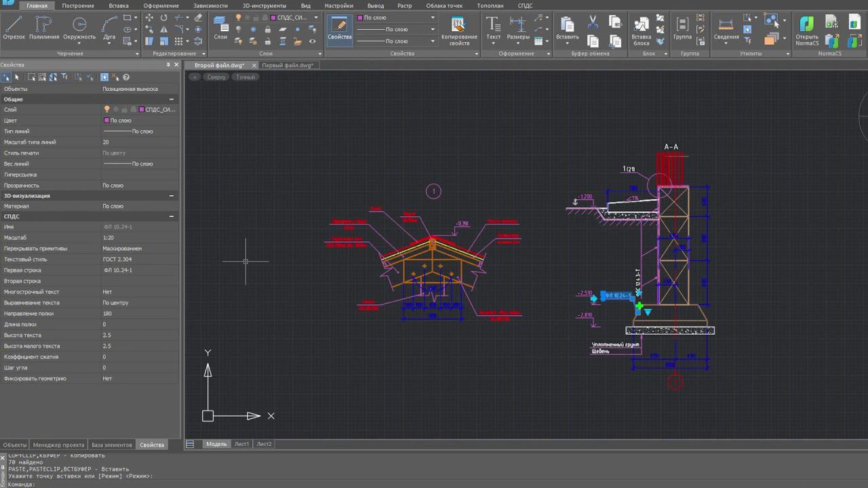
Task: Toggle the Свойства panel button in ribbon
Action: point(340,30)
